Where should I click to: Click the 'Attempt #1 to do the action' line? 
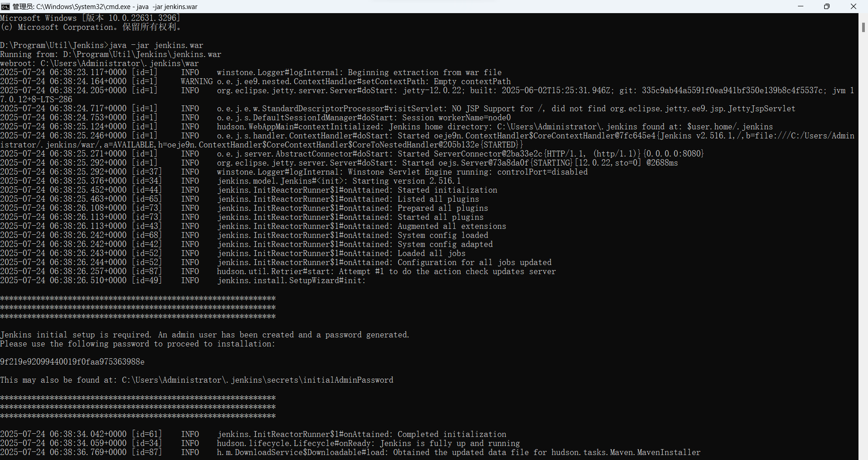tap(278, 271)
